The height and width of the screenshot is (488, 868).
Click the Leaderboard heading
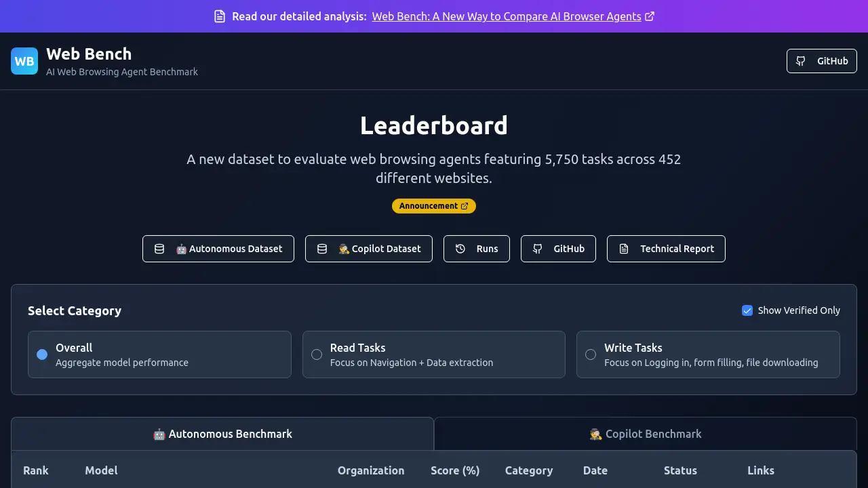click(434, 125)
